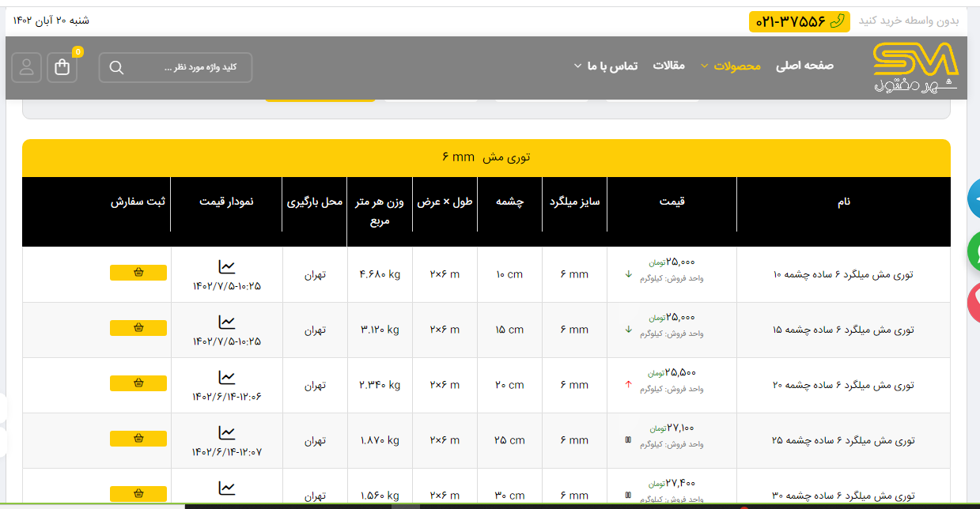Screen dimensions: 980x509
Task: Click the yellow order button for چشمه ۱۵
Action: tap(138, 328)
